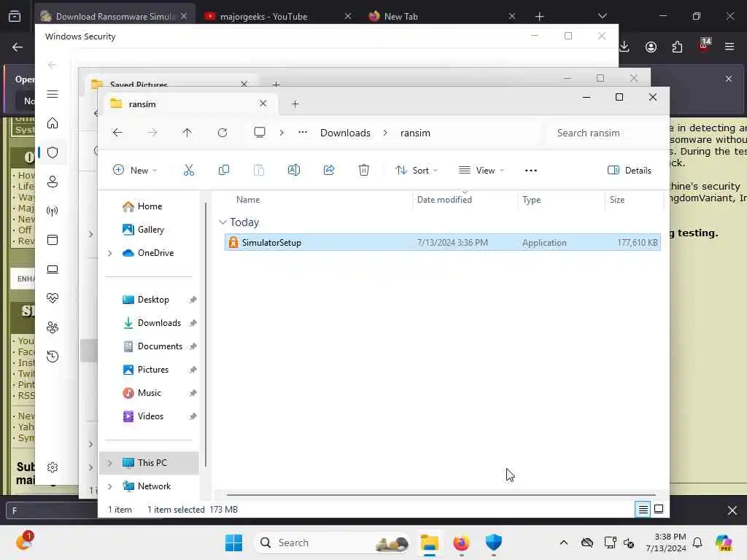Viewport: 747px width, 560px height.
Task: Click Windows Start button on taskbar
Action: (234, 542)
